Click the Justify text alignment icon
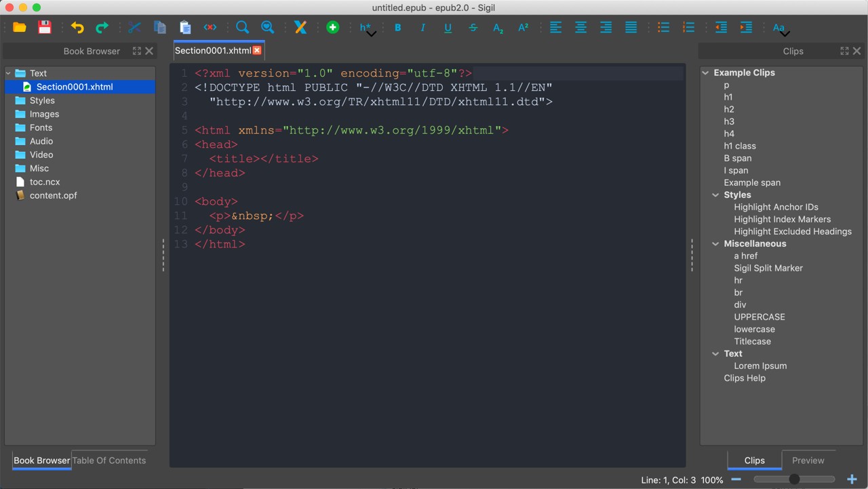 (x=631, y=28)
